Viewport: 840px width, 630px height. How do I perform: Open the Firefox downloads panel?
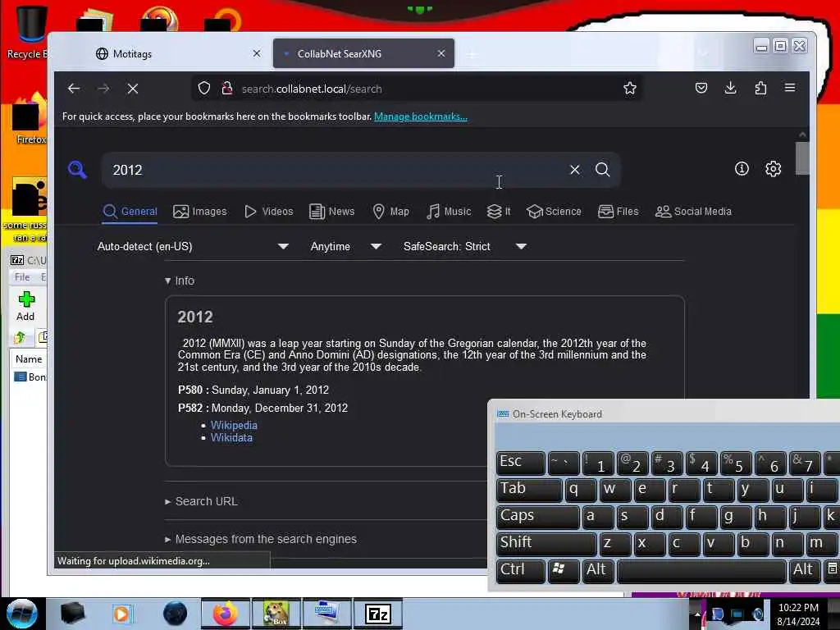730,88
